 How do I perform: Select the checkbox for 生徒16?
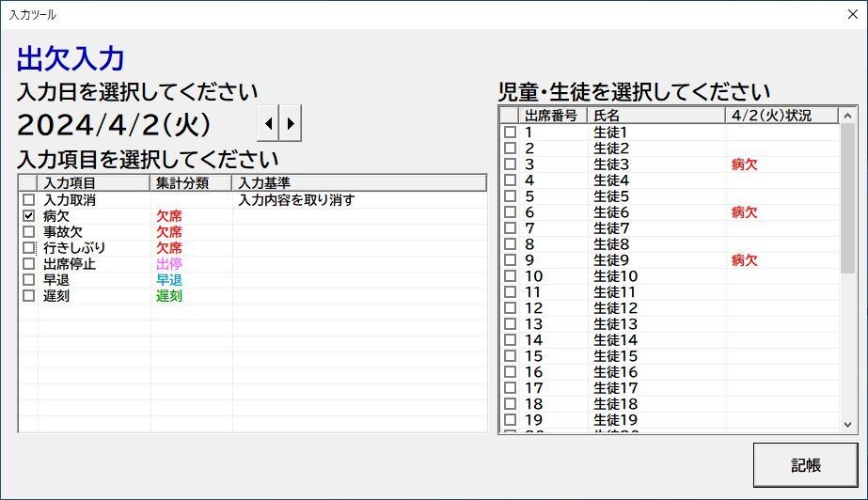pyautogui.click(x=511, y=372)
